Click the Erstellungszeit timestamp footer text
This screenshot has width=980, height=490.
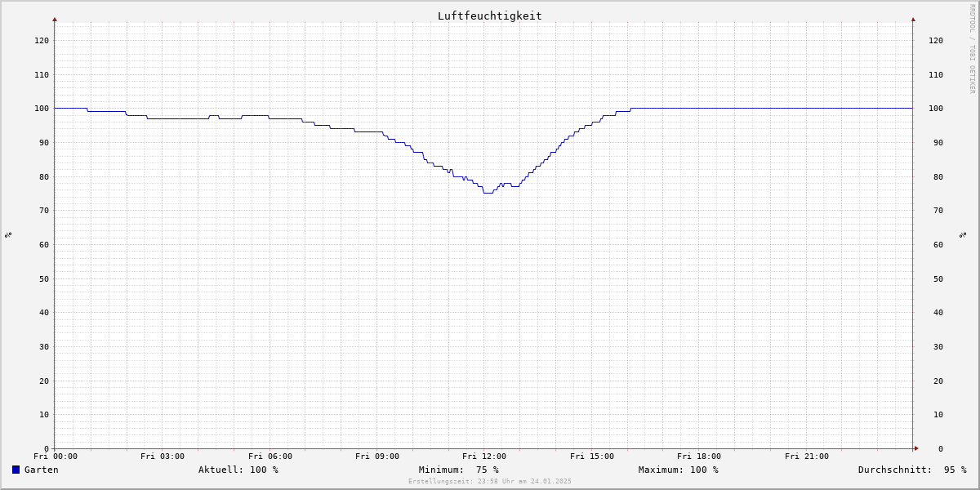490,481
